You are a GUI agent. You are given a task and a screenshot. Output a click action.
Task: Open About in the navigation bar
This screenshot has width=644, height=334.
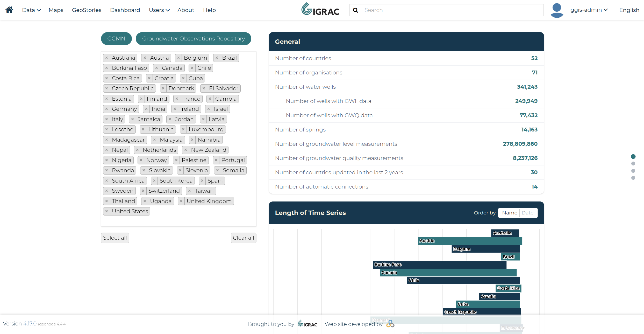186,10
